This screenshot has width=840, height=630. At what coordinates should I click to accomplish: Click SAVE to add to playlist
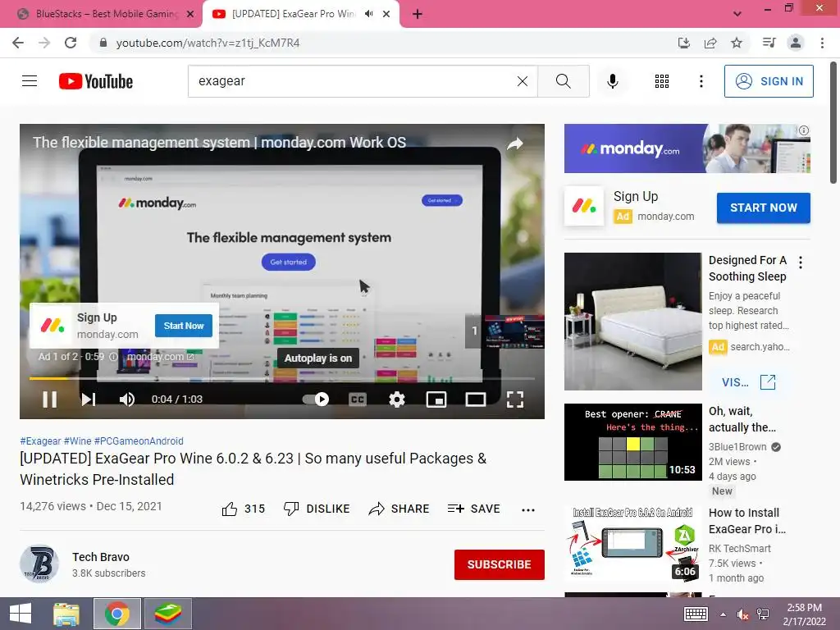(x=474, y=509)
